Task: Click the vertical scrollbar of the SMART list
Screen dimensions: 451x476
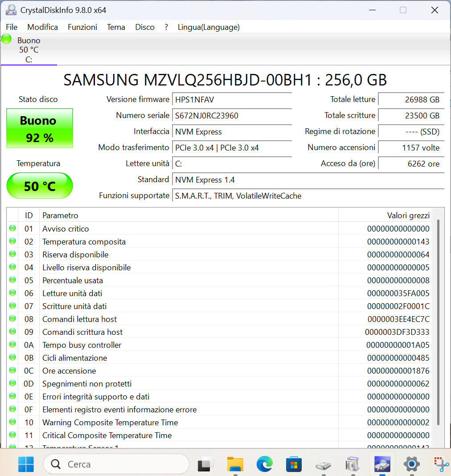Action: click(438, 322)
